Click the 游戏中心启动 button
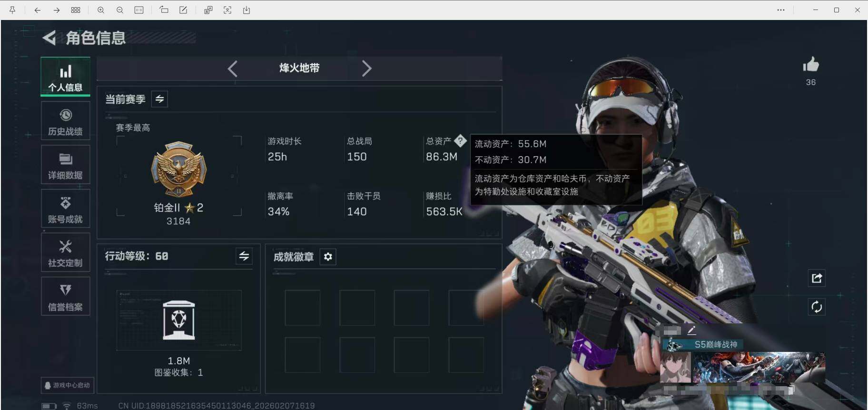Screen dimensions: 868x410 pyautogui.click(x=68, y=385)
